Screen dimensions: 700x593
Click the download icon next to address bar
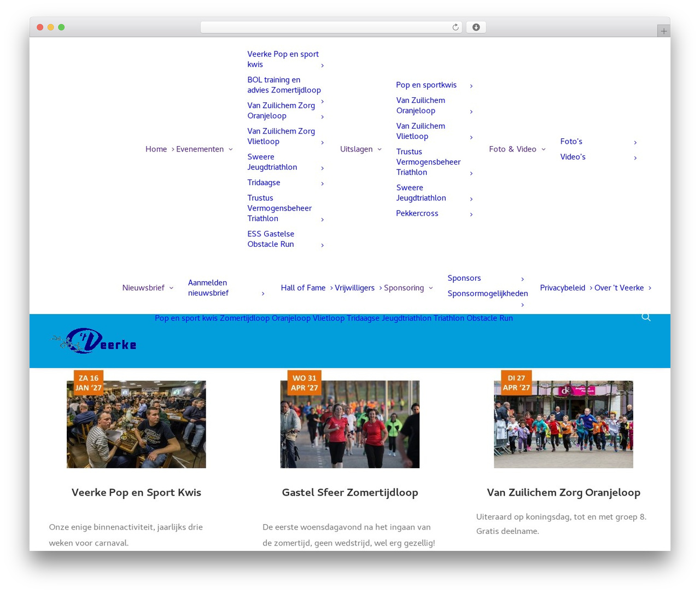click(x=476, y=27)
